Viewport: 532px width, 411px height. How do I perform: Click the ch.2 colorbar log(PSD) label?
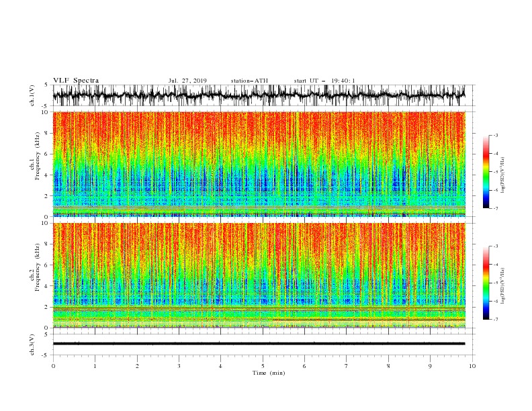(x=502, y=285)
